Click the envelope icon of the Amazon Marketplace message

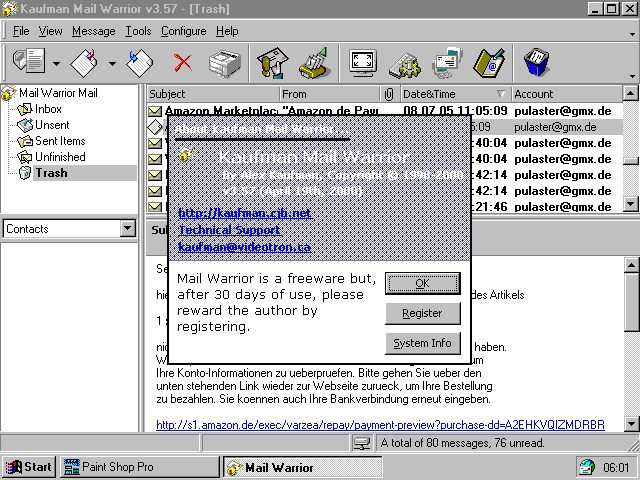(155, 111)
